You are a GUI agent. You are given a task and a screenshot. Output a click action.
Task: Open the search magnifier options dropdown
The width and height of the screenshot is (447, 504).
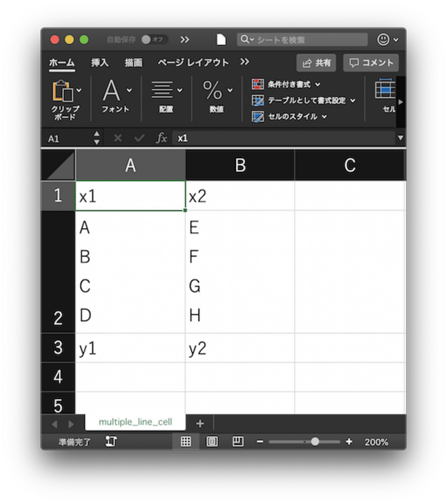pyautogui.click(x=248, y=39)
